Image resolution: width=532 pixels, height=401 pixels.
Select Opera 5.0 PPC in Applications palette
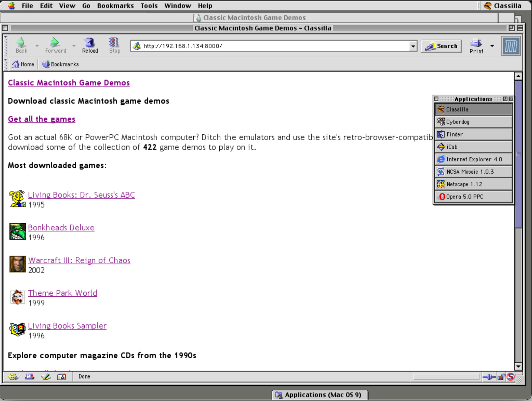[473, 197]
